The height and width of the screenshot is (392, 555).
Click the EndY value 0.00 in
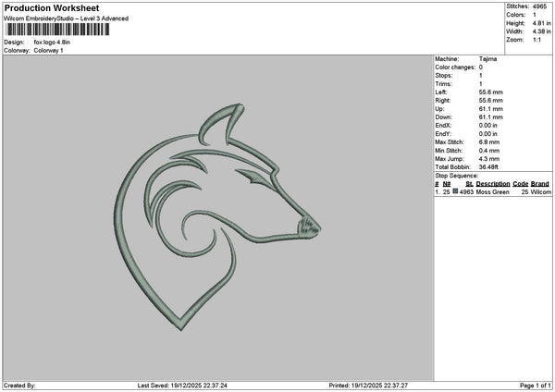[x=487, y=134]
